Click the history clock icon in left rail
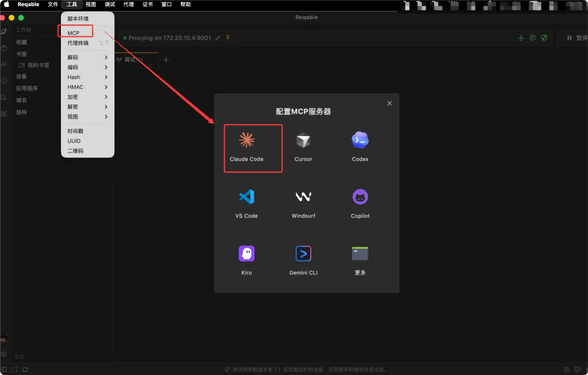Image resolution: width=588 pixels, height=375 pixels. coord(4,81)
